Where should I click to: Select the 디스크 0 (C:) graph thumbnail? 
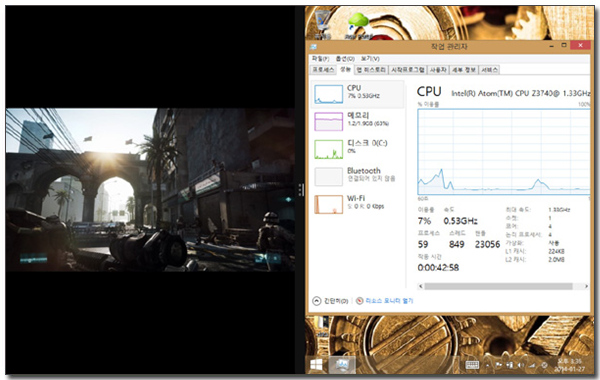pyautogui.click(x=328, y=149)
